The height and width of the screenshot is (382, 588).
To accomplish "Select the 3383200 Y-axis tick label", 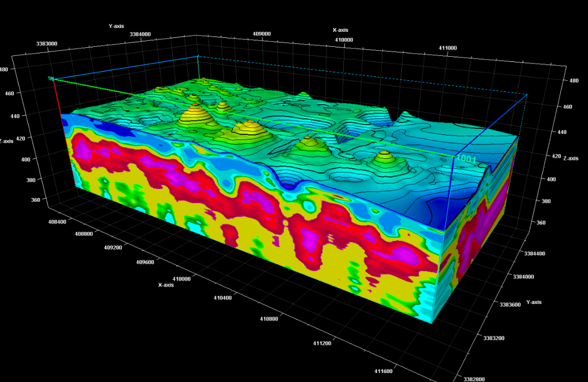I will coord(491,338).
